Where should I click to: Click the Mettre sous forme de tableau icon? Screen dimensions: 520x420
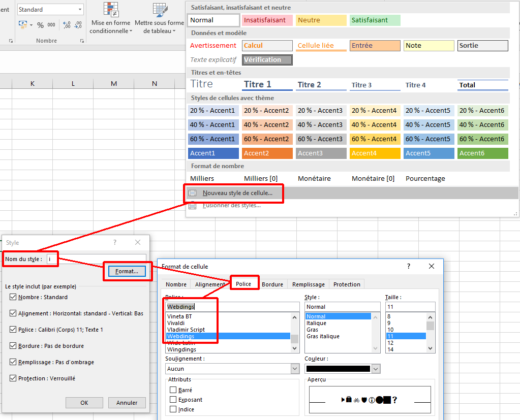click(x=160, y=10)
